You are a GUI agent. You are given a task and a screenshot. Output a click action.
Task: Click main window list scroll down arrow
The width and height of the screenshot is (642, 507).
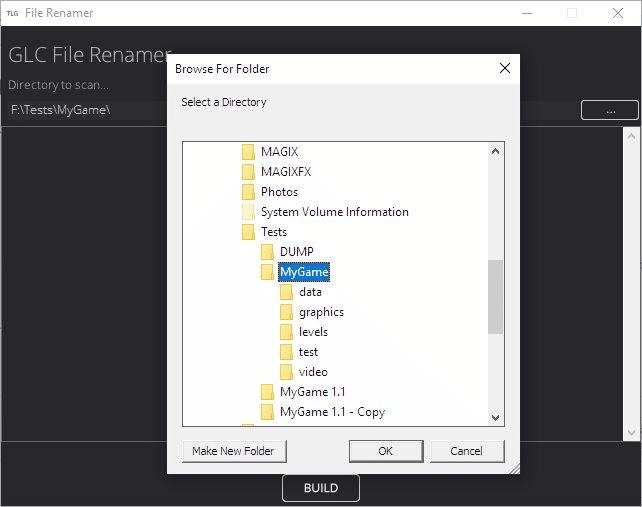tap(631, 432)
